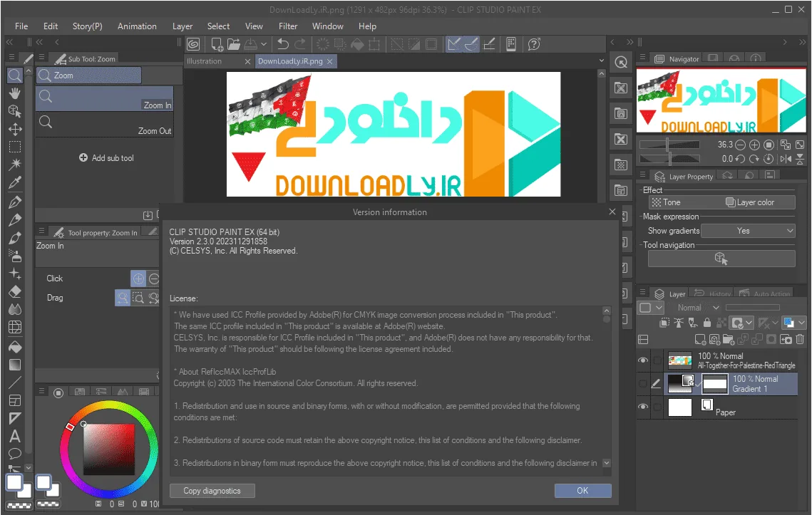This screenshot has width=812, height=515.
Task: Click the Copy diagnostics button
Action: [212, 491]
